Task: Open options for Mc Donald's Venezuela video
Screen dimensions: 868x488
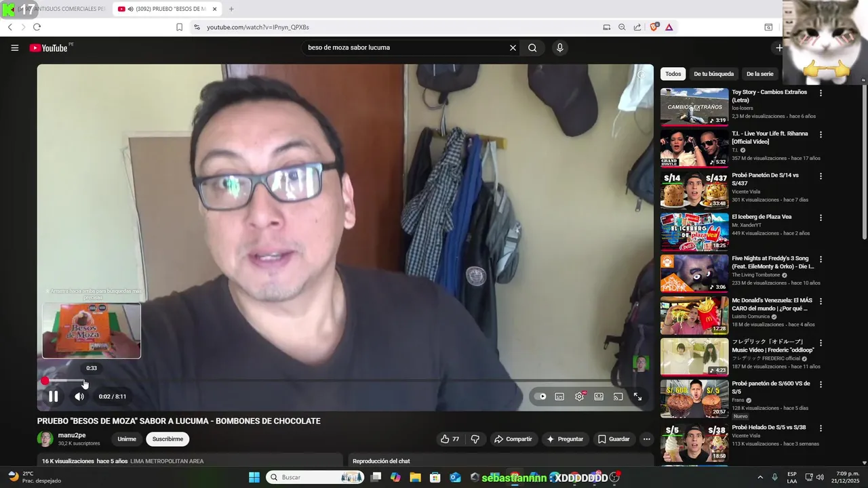Action: (x=821, y=302)
